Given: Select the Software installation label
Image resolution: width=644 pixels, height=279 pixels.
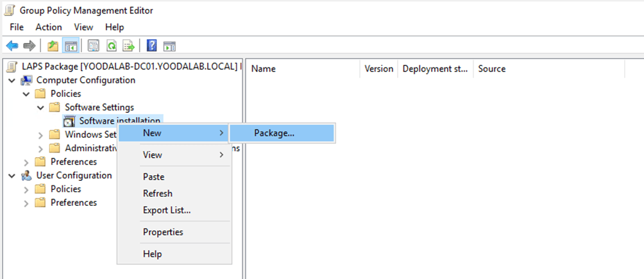Looking at the screenshot, I should pos(120,121).
